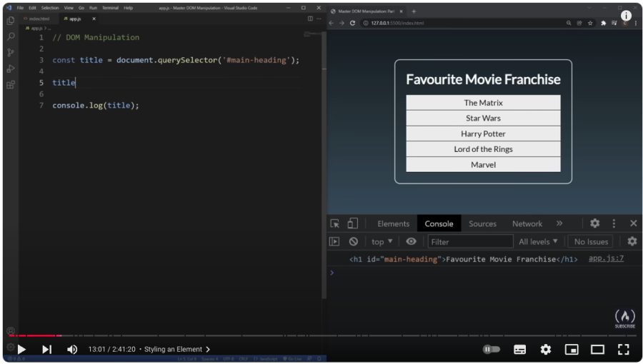Open the Extensions icon in activity bar

pos(11,85)
